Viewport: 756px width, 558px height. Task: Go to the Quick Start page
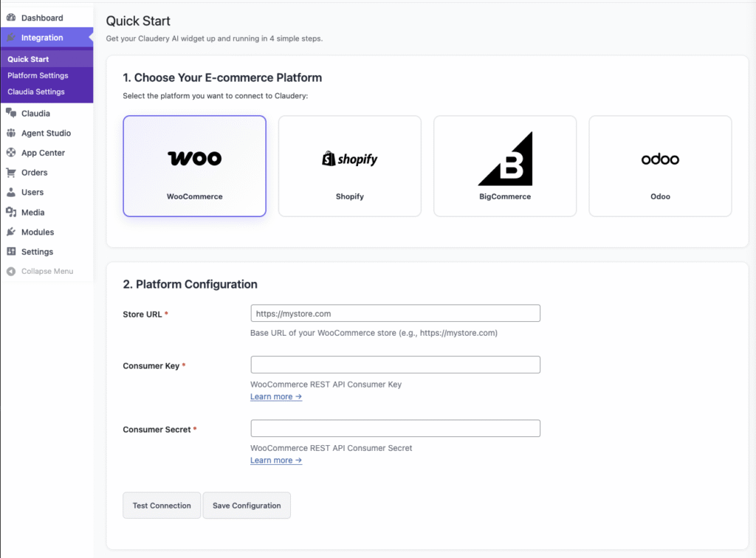coord(30,58)
